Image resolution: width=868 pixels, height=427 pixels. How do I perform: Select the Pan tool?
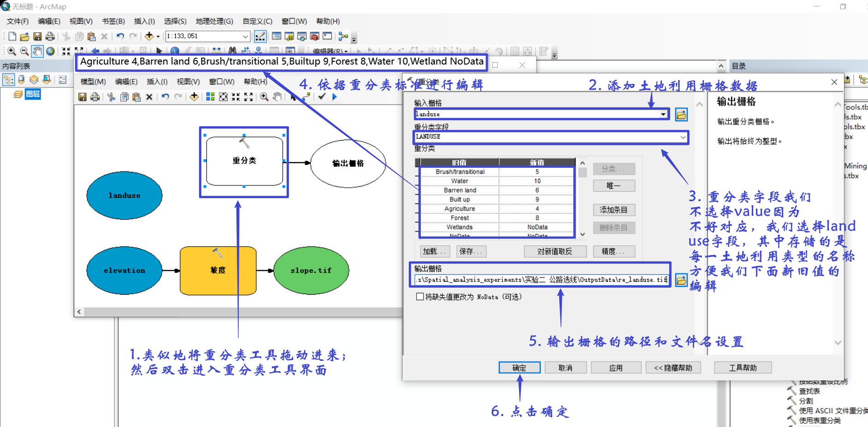(37, 51)
